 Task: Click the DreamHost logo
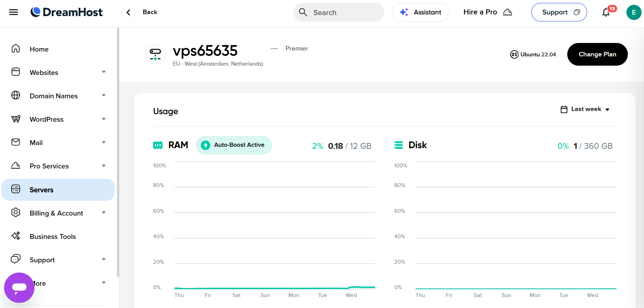66,12
